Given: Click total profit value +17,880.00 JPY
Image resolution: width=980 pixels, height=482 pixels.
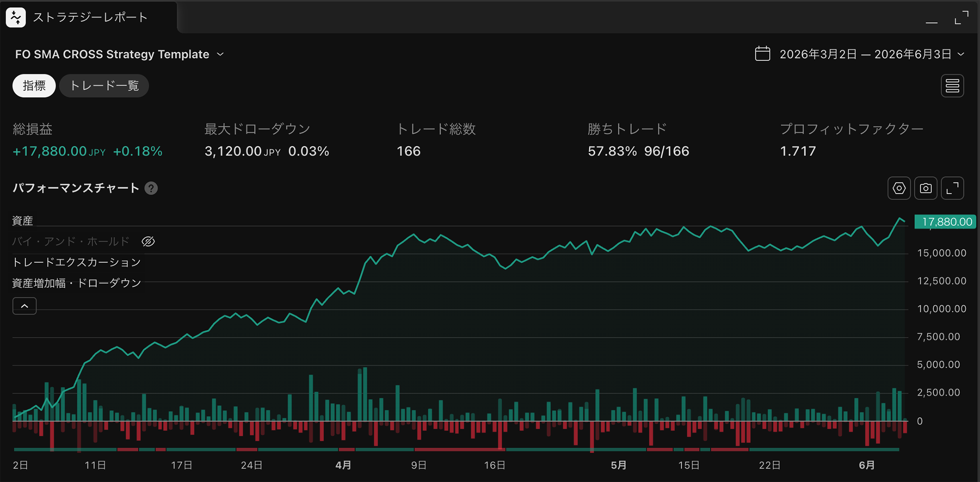Looking at the screenshot, I should (x=59, y=151).
